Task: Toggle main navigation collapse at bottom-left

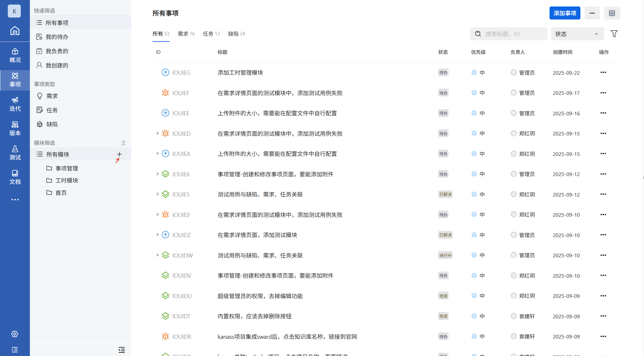Action: tap(15, 350)
